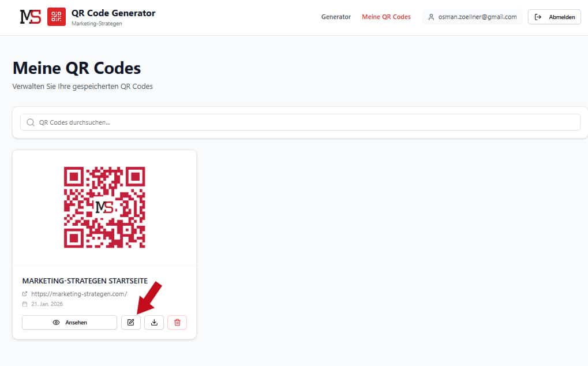This screenshot has width=588, height=366.
Task: Click the magnifier icon in the search bar
Action: pos(30,122)
